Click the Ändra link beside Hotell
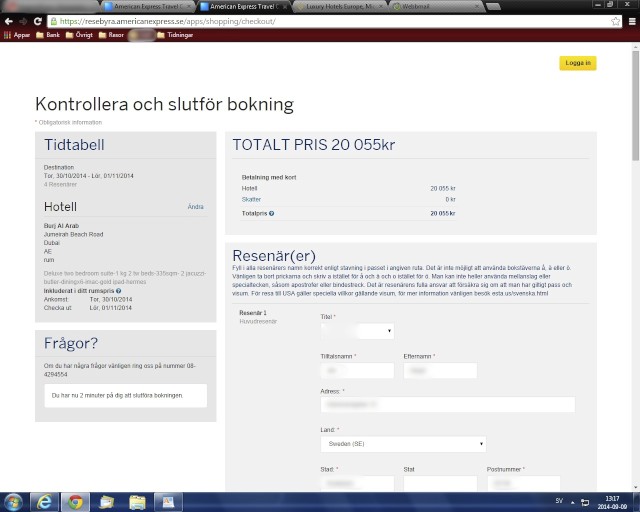 (x=196, y=207)
